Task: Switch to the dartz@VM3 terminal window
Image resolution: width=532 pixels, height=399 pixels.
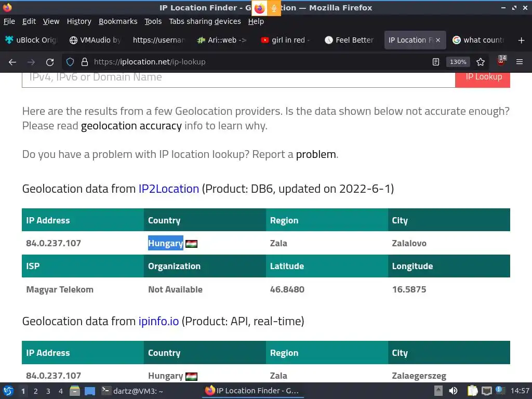Action: click(132, 391)
